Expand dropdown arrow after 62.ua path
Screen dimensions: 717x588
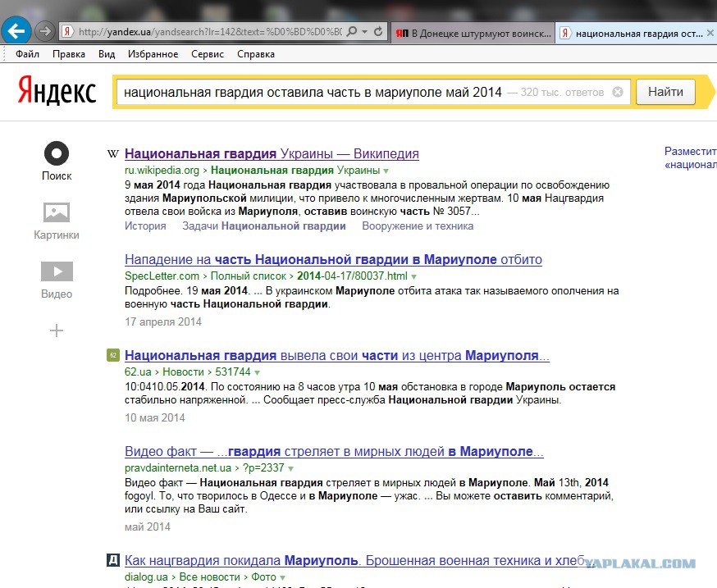(x=257, y=372)
